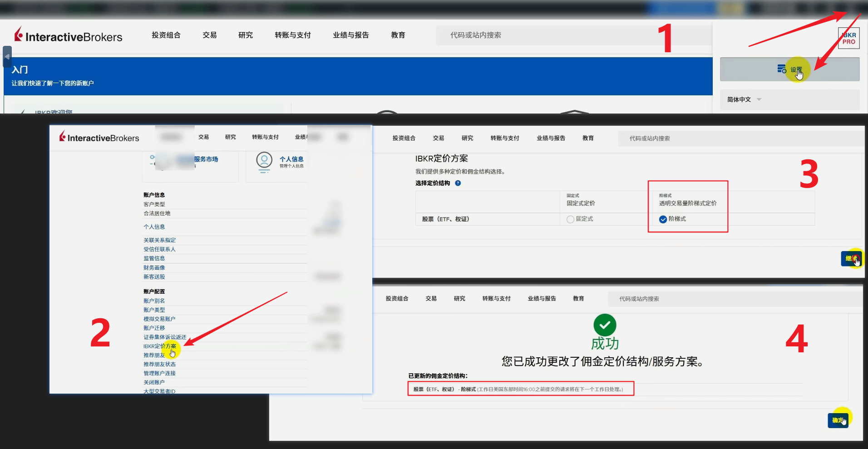Screen dimensions: 868x449
Task: Open the 证券集体诉讼返还 link
Action: 165,337
